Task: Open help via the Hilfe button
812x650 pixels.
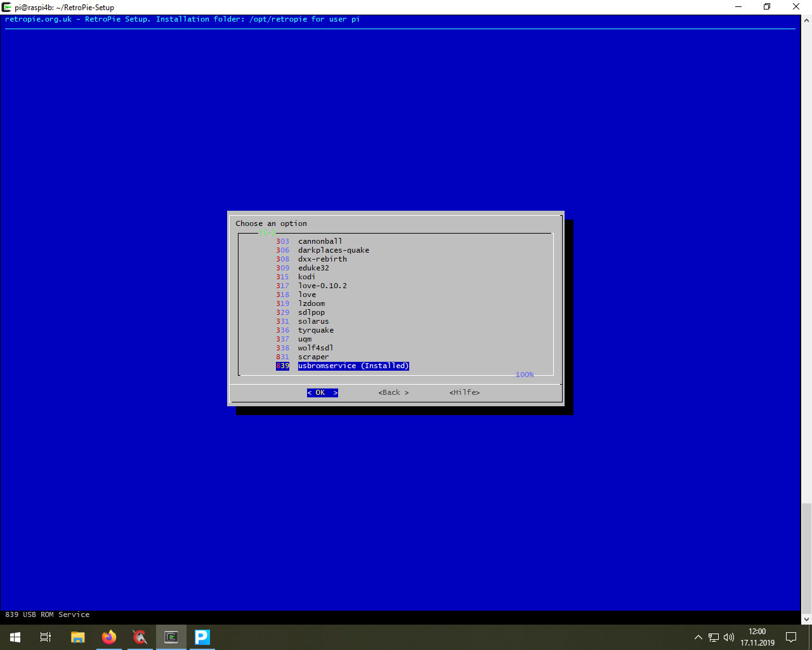Action: pos(464,392)
